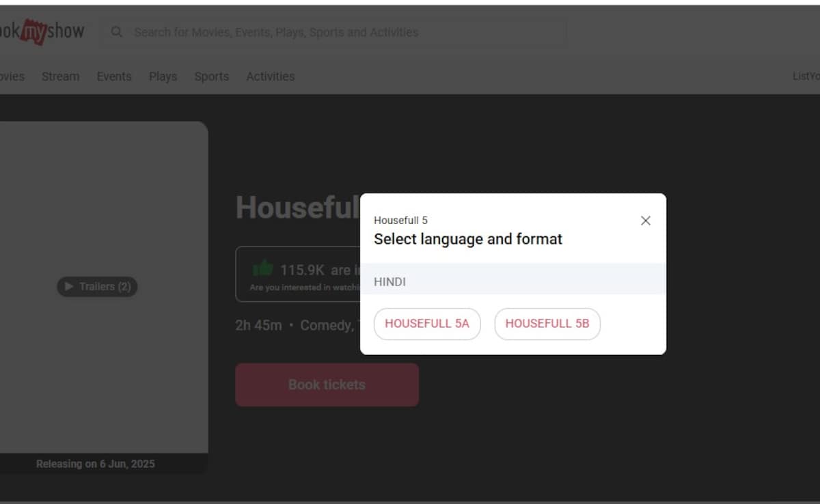Click the BookMyShow logo
820x504 pixels.
[x=41, y=31]
